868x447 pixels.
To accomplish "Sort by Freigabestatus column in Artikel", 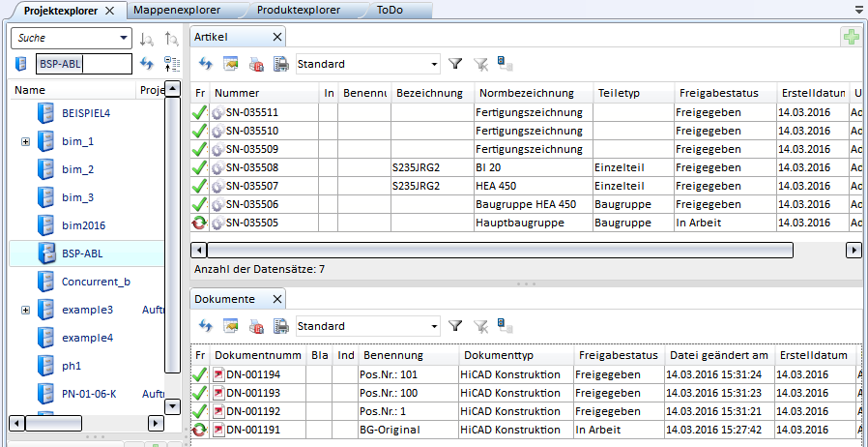I will [x=713, y=93].
